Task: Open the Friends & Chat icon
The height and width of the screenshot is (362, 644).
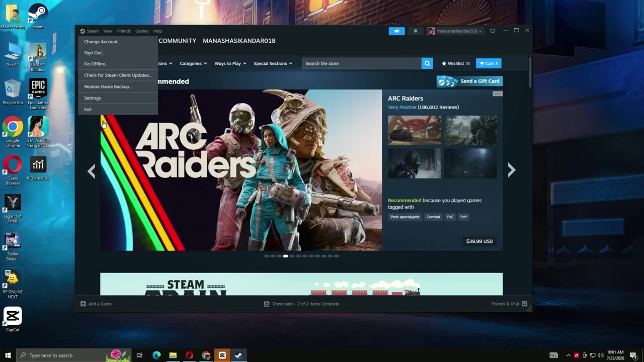Action: [524, 304]
